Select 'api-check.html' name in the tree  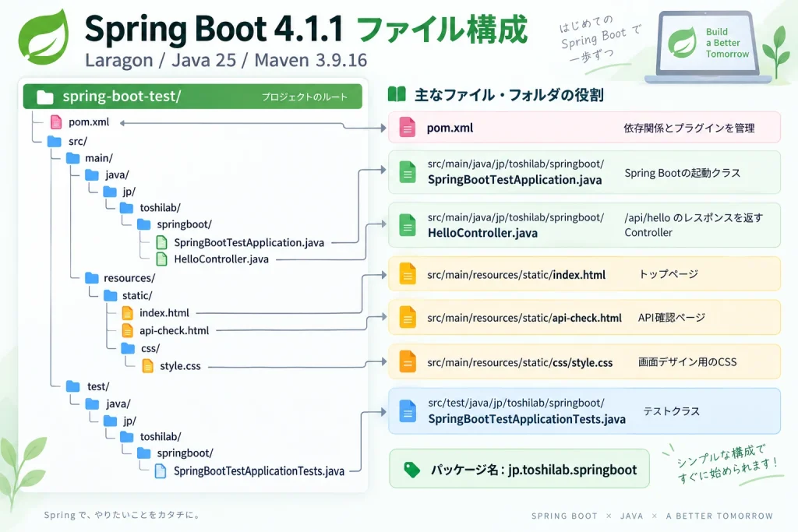click(x=175, y=330)
